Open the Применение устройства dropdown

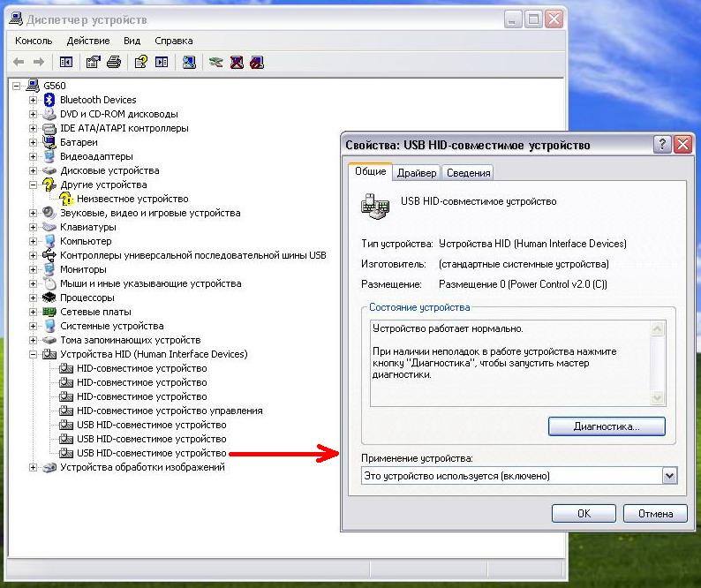(668, 476)
